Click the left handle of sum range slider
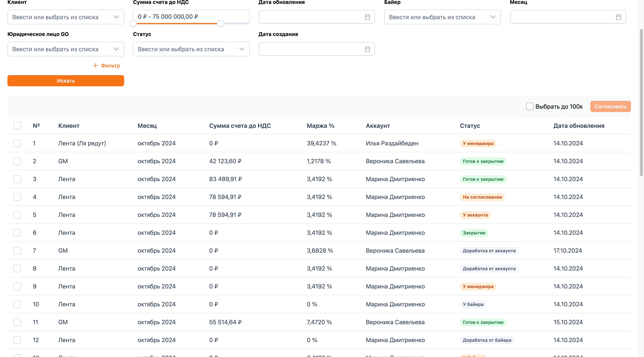The height and width of the screenshot is (357, 644). (x=133, y=24)
